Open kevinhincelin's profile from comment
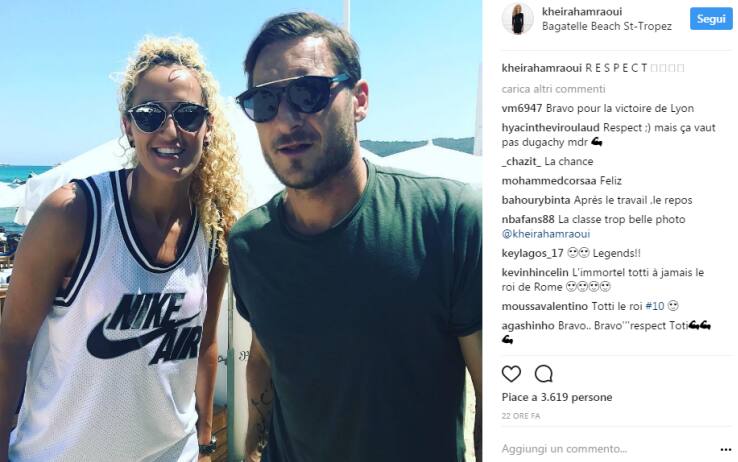This screenshot has height=462, width=738. coord(535,272)
